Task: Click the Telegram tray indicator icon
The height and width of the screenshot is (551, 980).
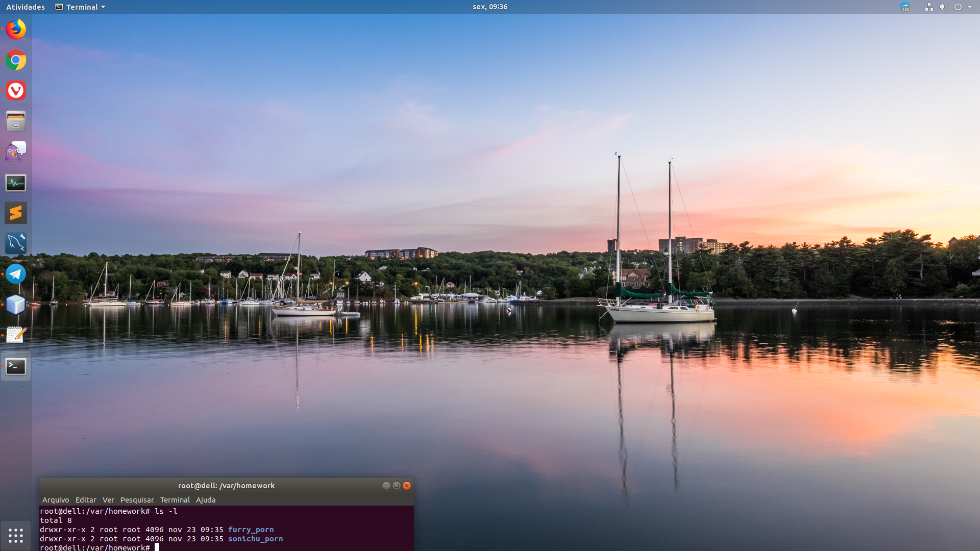Action: tap(905, 7)
